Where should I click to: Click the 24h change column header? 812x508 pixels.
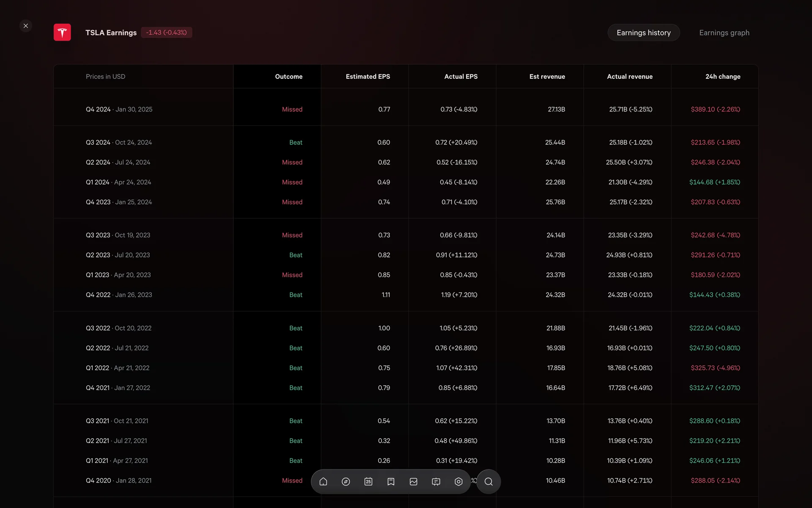coord(722,77)
